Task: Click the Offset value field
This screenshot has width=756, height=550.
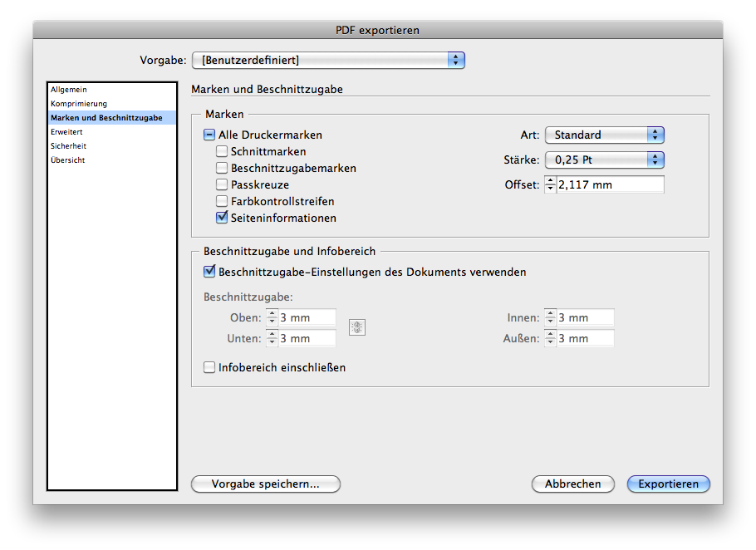Action: pyautogui.click(x=611, y=184)
